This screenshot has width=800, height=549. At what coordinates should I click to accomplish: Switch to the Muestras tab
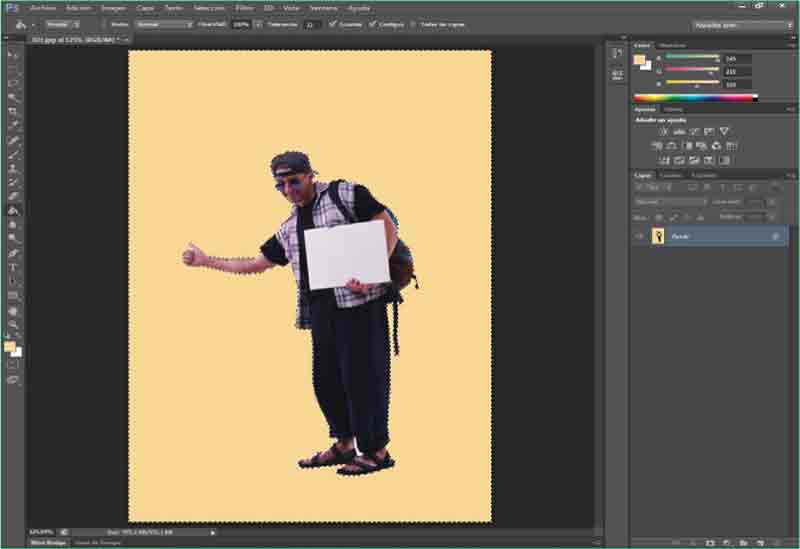click(x=672, y=45)
